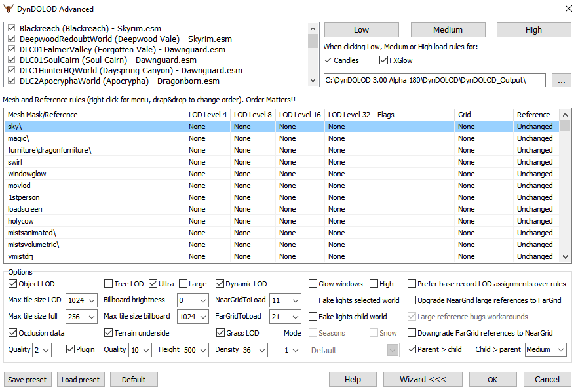Screen dimensions: 578x392
Task: Enable Tree LOD generation
Action: point(110,283)
